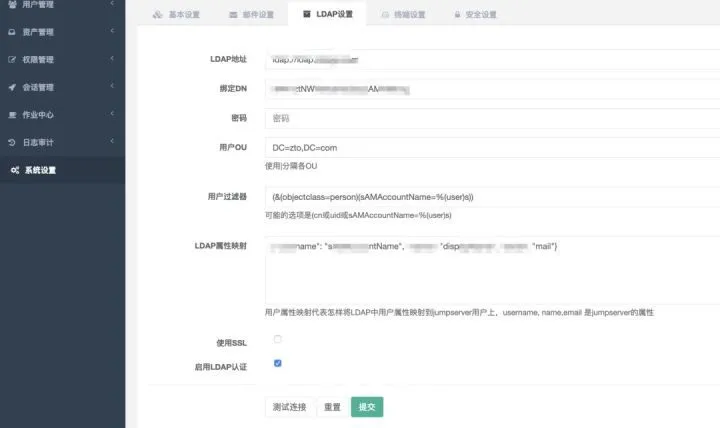720x428 pixels.
Task: Expand the 资产管理 menu chevron
Action: point(112,31)
